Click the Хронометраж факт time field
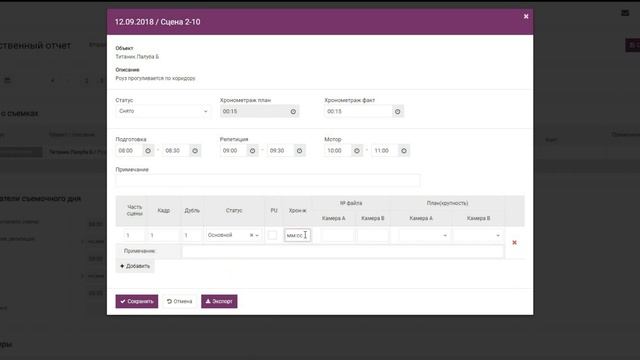The height and width of the screenshot is (360, 640). point(358,111)
